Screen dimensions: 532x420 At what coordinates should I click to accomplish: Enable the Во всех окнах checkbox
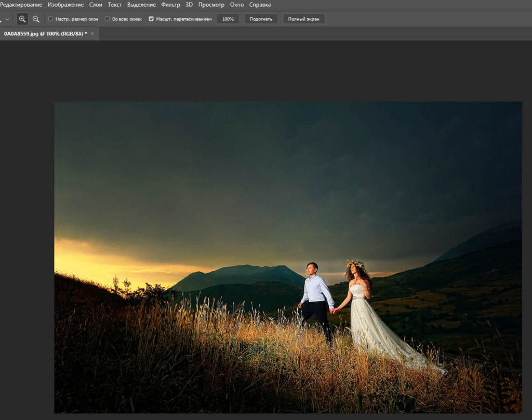click(x=107, y=19)
